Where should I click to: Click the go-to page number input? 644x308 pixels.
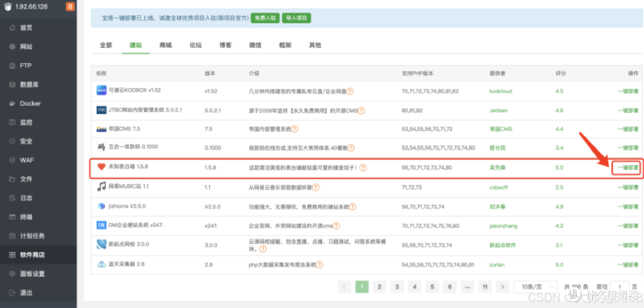(x=620, y=287)
